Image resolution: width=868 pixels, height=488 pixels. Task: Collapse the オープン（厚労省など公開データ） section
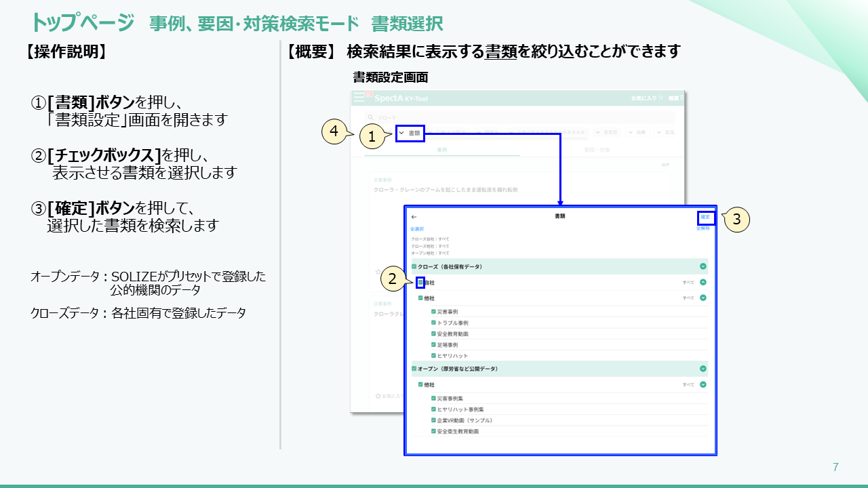click(x=703, y=369)
